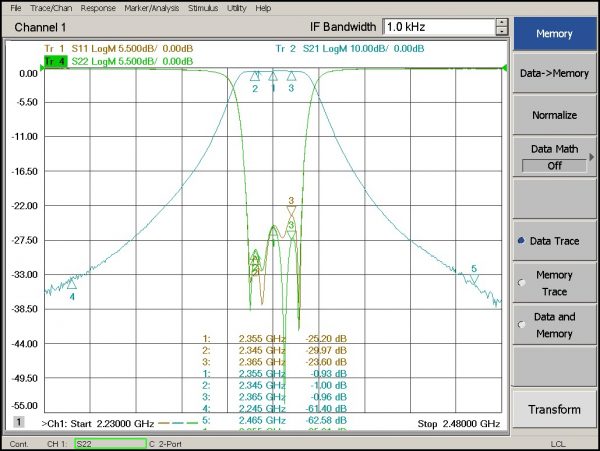Click the Cont. sweep status entry
This screenshot has height=451, width=600.
19,444
